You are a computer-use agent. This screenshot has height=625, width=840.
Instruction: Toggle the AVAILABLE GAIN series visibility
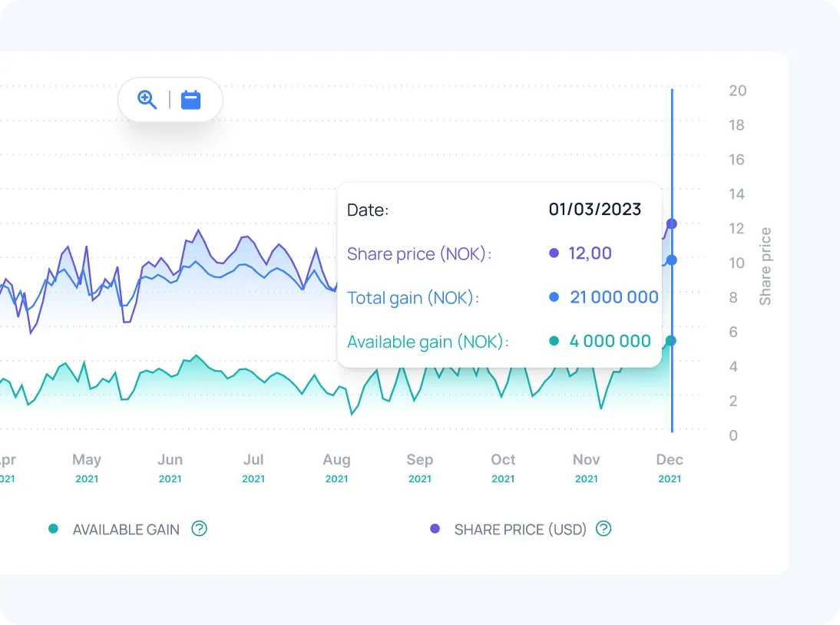pos(124,529)
